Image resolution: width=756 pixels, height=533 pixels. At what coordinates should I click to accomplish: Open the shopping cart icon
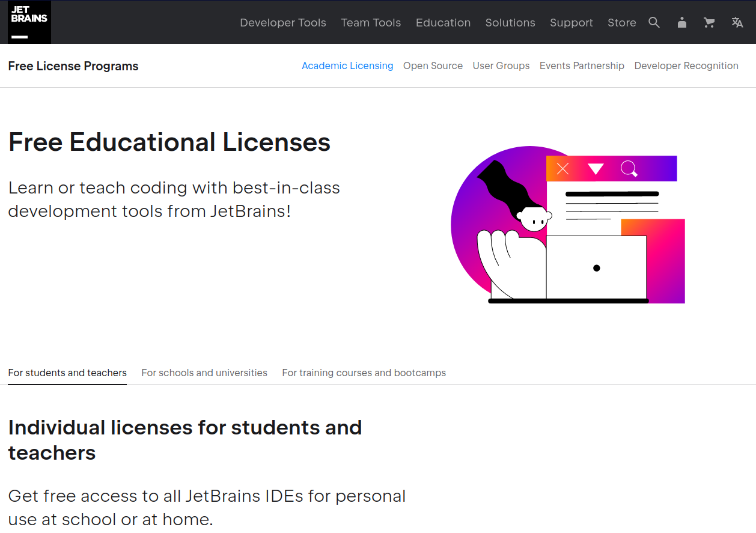pos(709,23)
